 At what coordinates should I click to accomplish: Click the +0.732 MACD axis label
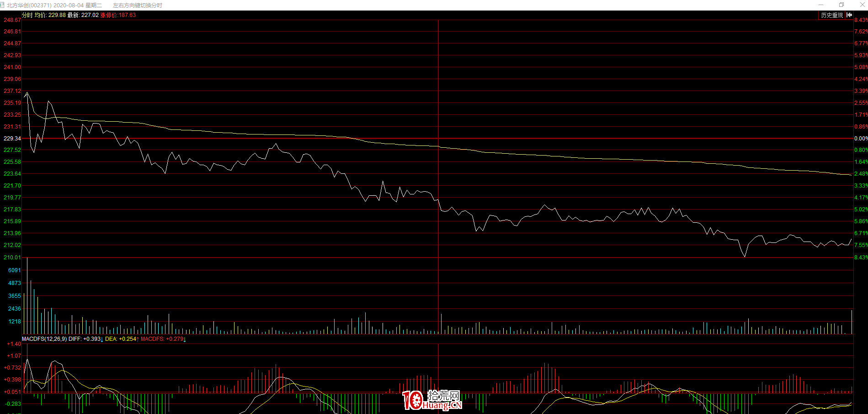(x=12, y=368)
